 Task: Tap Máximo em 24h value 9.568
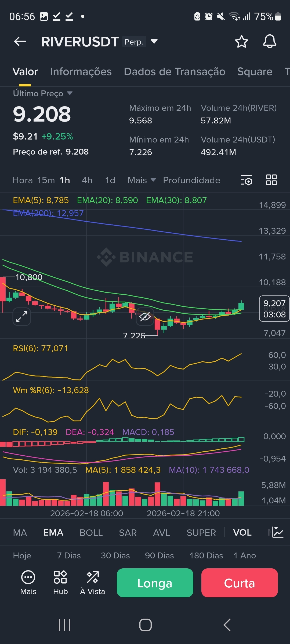pyautogui.click(x=140, y=120)
